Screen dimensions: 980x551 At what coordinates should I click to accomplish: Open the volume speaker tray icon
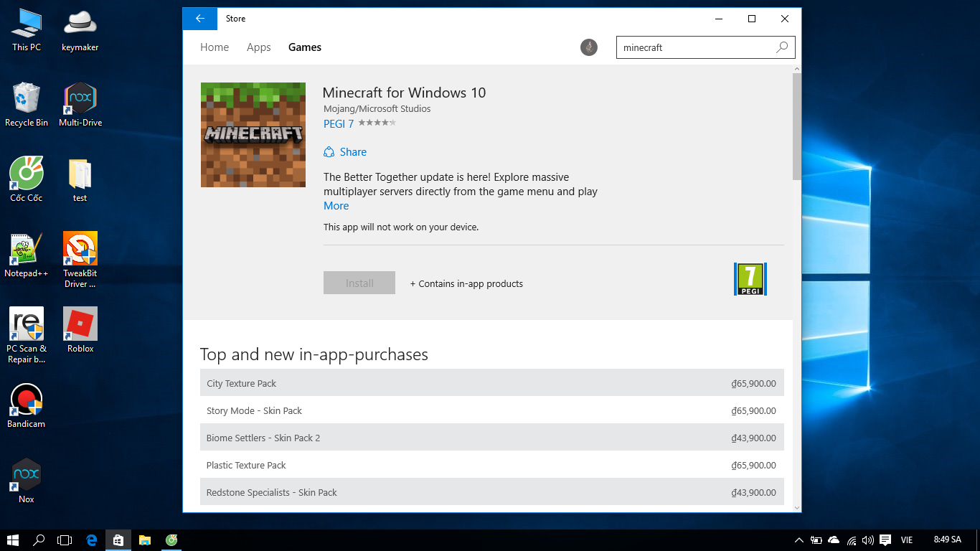tap(868, 540)
